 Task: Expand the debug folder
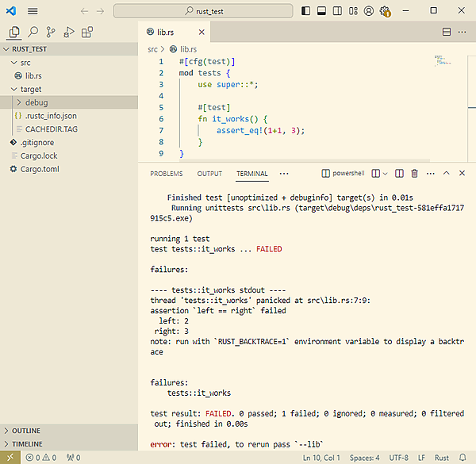(36, 102)
